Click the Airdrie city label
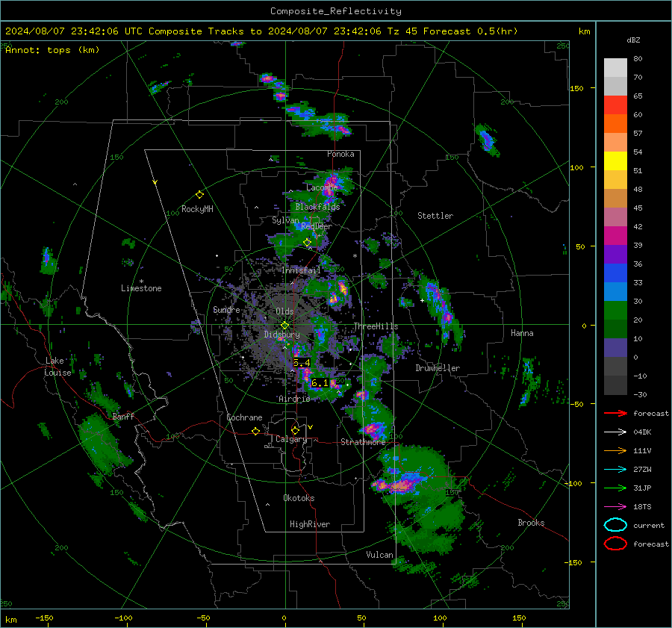 pos(294,399)
